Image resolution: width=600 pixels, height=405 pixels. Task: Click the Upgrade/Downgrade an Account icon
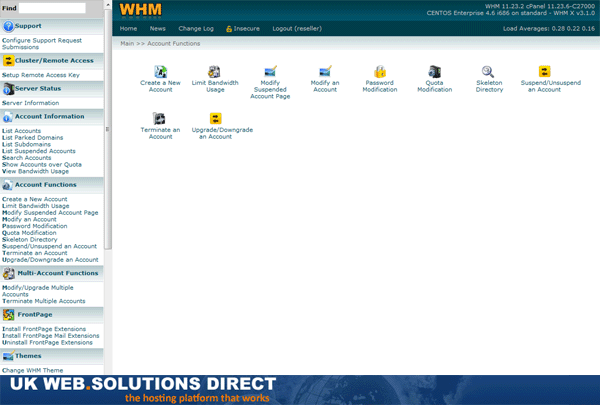215,118
